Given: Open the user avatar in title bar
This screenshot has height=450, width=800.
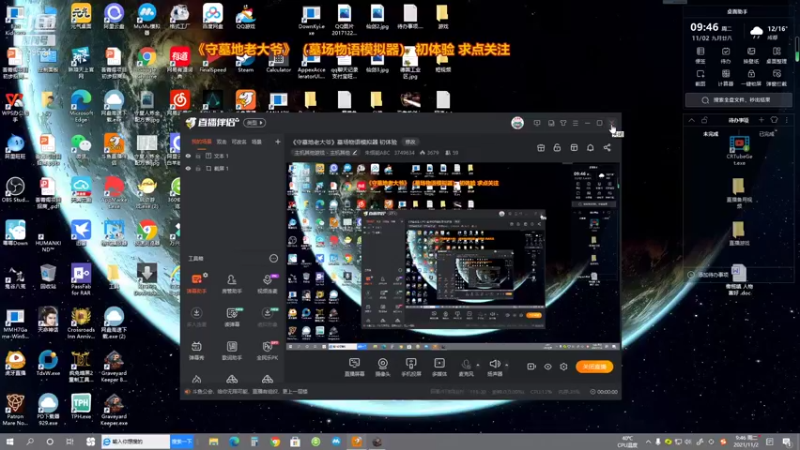Looking at the screenshot, I should tap(517, 123).
